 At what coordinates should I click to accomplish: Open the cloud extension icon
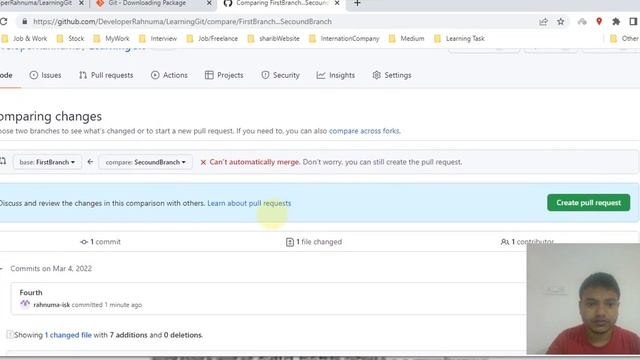click(582, 22)
